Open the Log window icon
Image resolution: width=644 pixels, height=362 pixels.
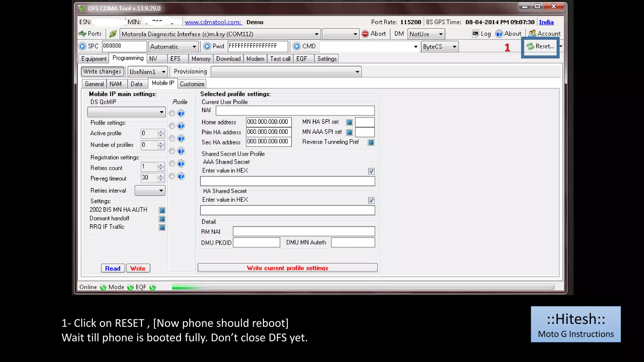pyautogui.click(x=475, y=34)
